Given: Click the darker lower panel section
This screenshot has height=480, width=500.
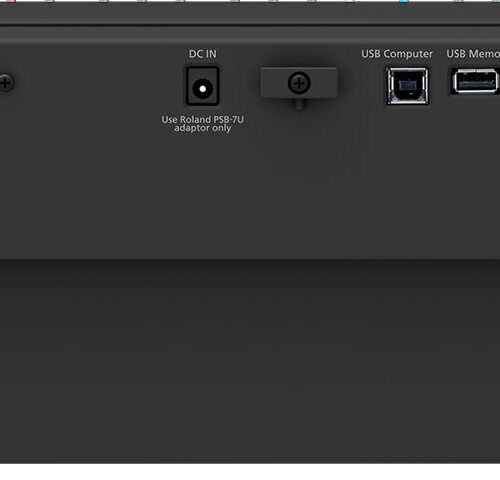Looking at the screenshot, I should click(x=250, y=361).
